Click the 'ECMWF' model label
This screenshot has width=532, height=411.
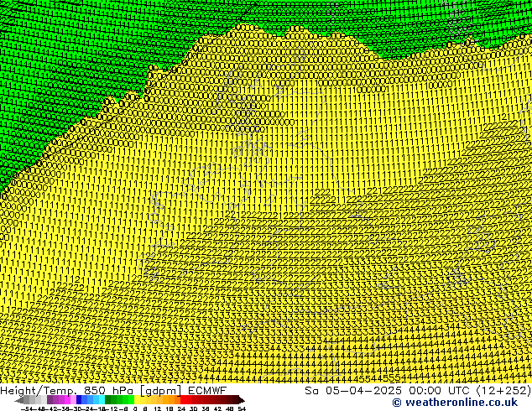(206, 391)
